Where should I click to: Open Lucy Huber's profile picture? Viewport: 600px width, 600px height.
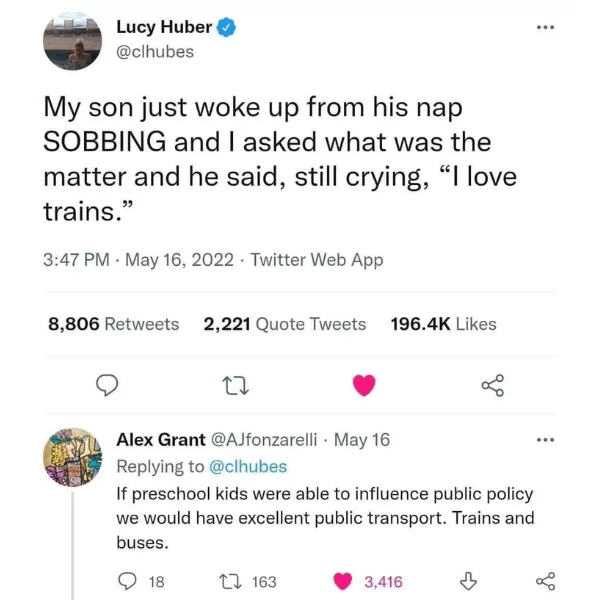[72, 42]
